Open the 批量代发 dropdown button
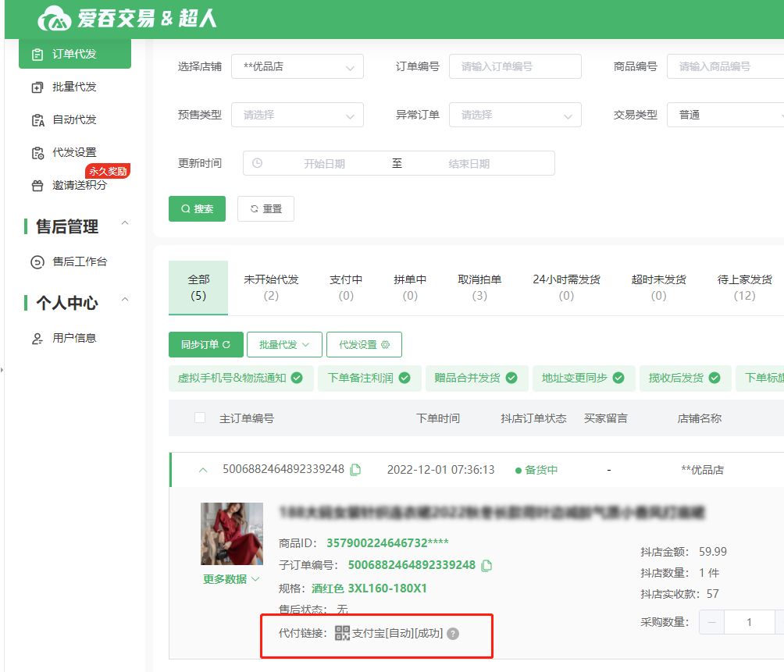784x672 pixels. pos(284,345)
